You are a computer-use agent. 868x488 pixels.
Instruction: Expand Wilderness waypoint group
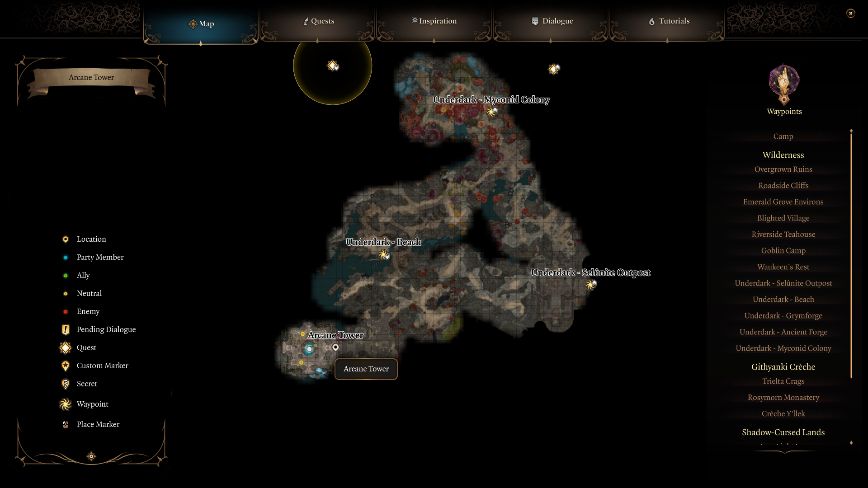click(x=783, y=155)
